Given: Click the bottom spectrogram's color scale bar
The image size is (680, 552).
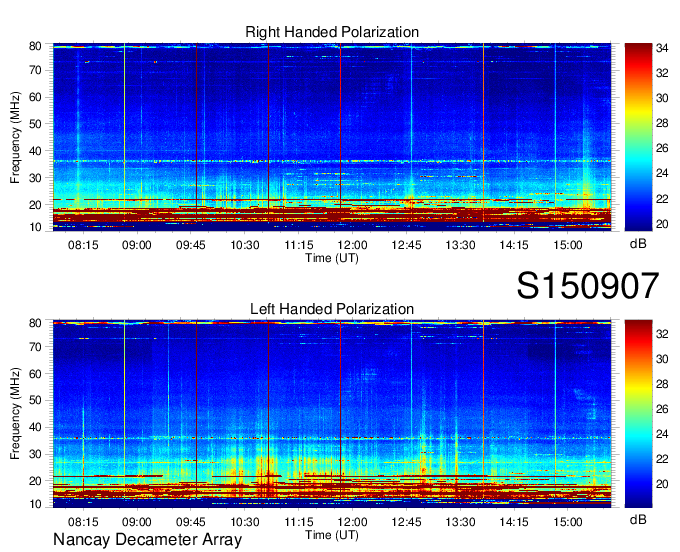Looking at the screenshot, I should click(x=638, y=414).
